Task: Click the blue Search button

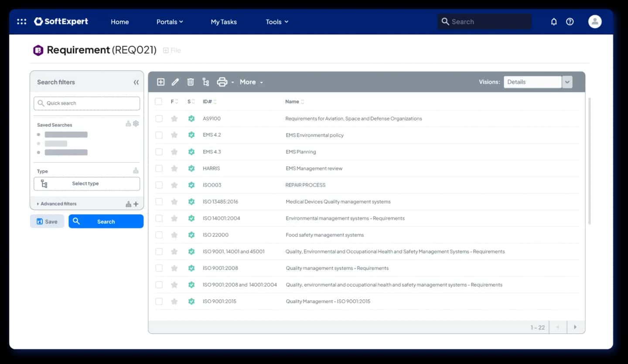Action: [x=106, y=221]
